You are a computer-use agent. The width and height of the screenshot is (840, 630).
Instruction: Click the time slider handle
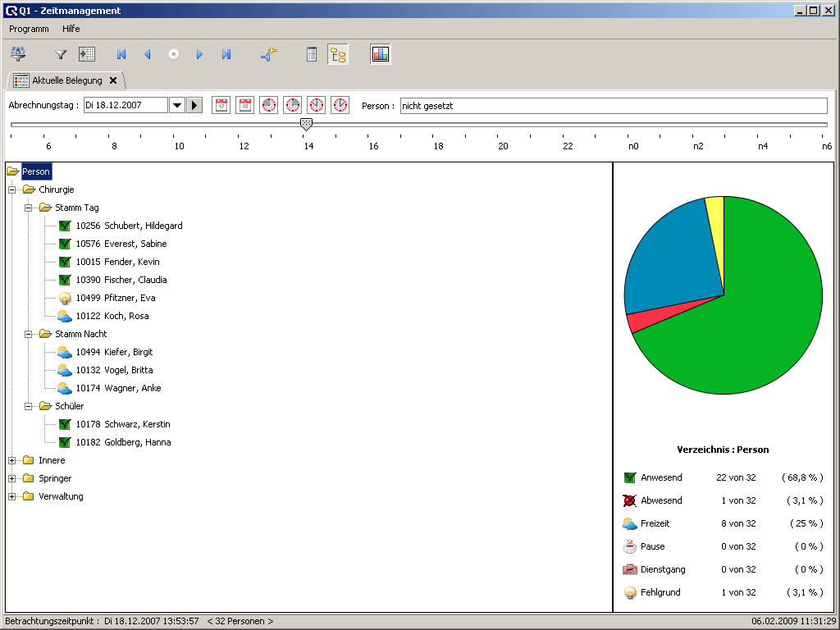306,124
